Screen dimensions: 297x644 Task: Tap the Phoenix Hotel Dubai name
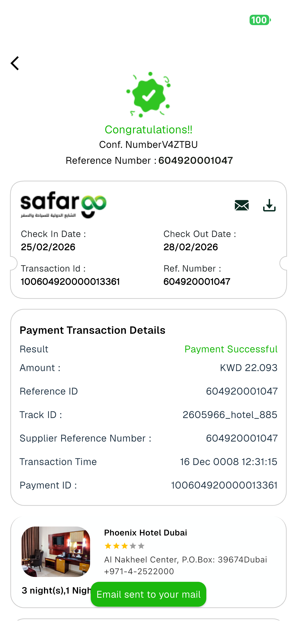146,533
